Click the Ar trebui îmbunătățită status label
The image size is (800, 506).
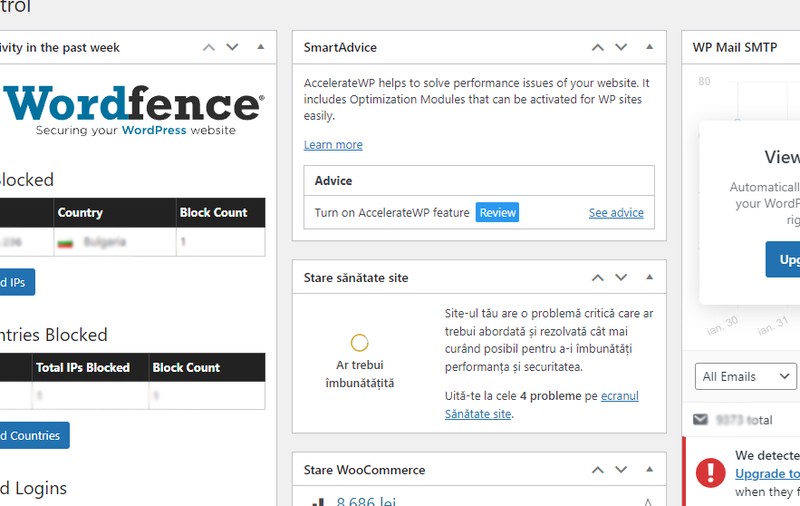click(x=360, y=374)
